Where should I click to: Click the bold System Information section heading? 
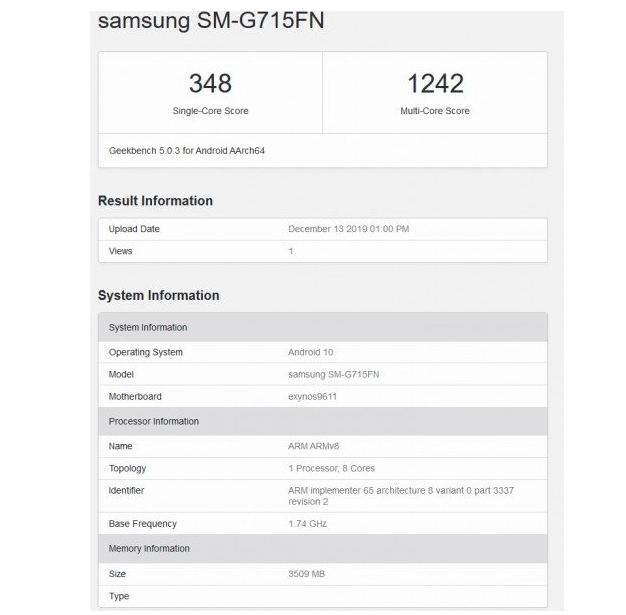[158, 296]
